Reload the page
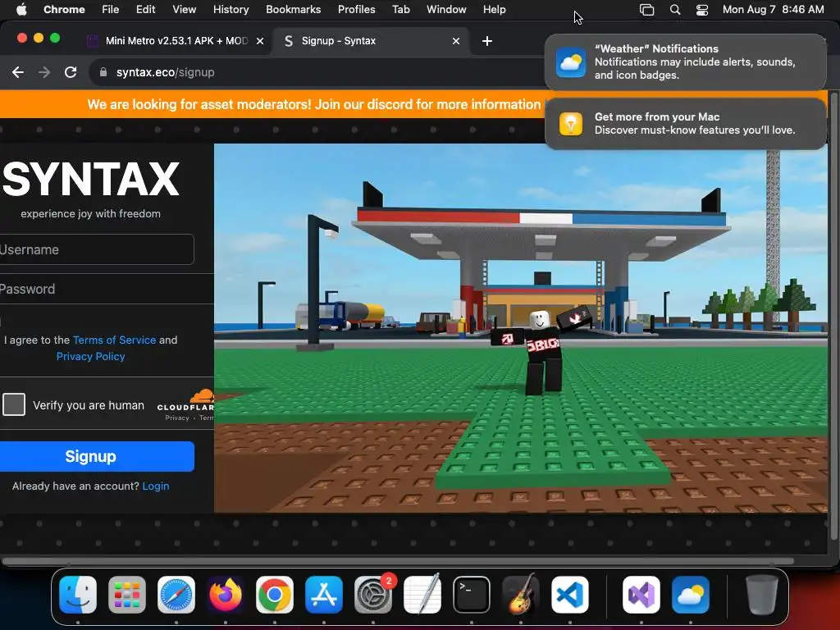The height and width of the screenshot is (630, 840). click(71, 72)
